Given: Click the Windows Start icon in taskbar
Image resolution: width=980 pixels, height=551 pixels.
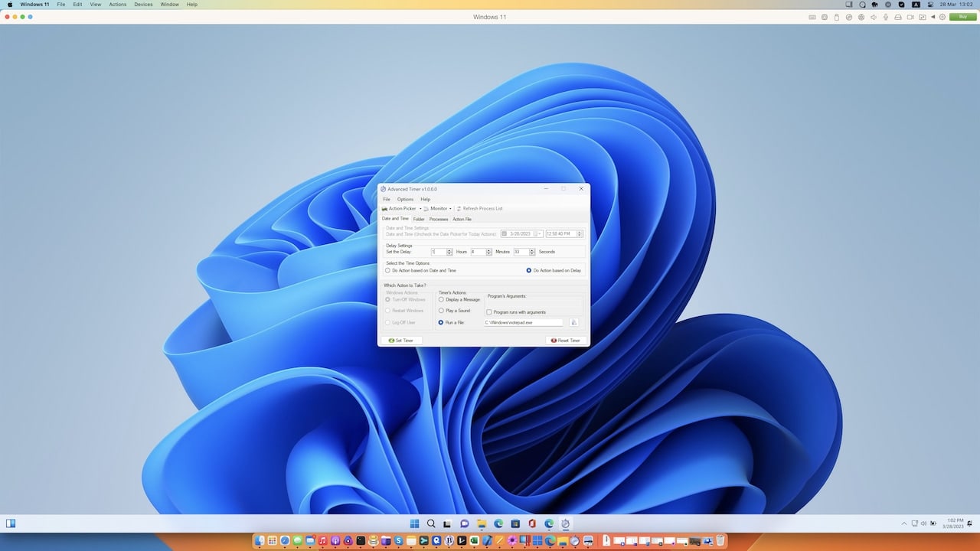Looking at the screenshot, I should click(x=414, y=523).
